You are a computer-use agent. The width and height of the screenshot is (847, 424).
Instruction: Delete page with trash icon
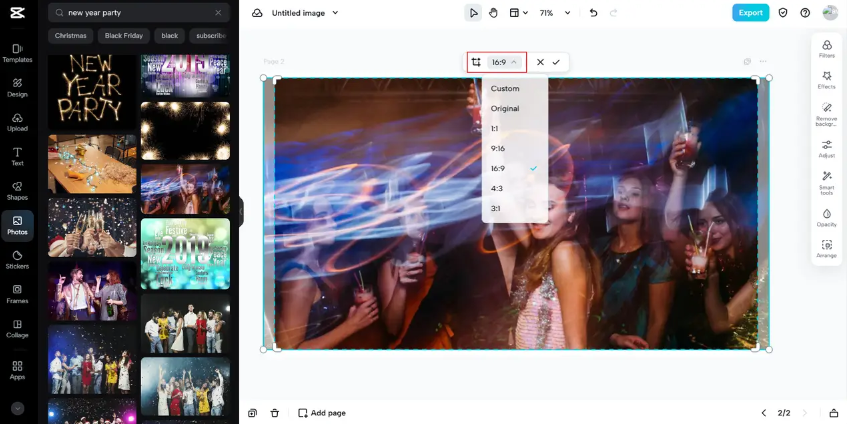(275, 413)
